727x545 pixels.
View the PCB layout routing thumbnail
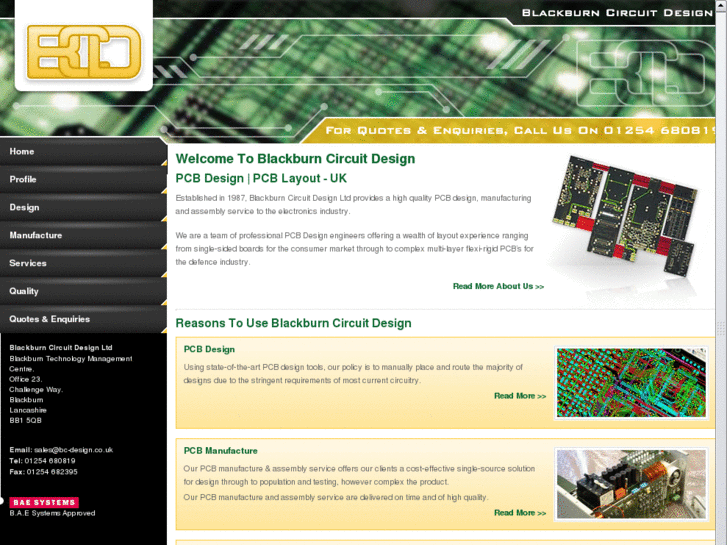tap(631, 383)
